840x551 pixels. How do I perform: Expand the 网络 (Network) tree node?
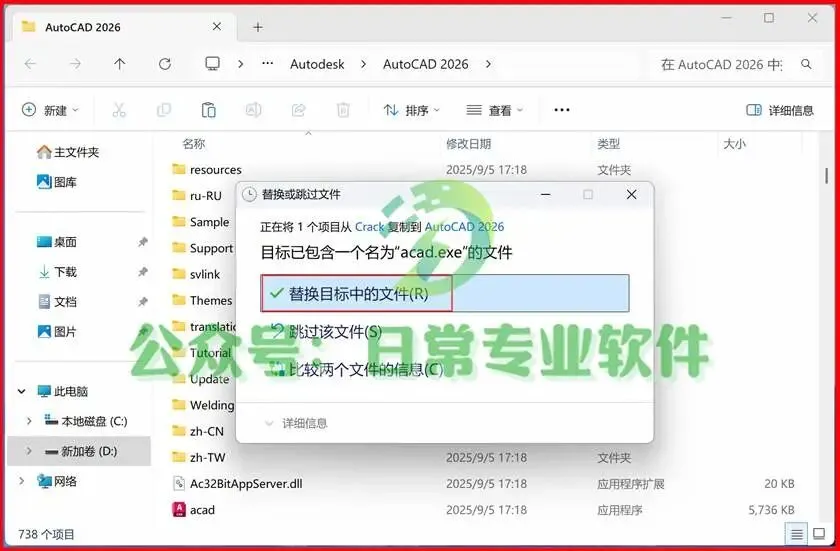click(x=21, y=481)
